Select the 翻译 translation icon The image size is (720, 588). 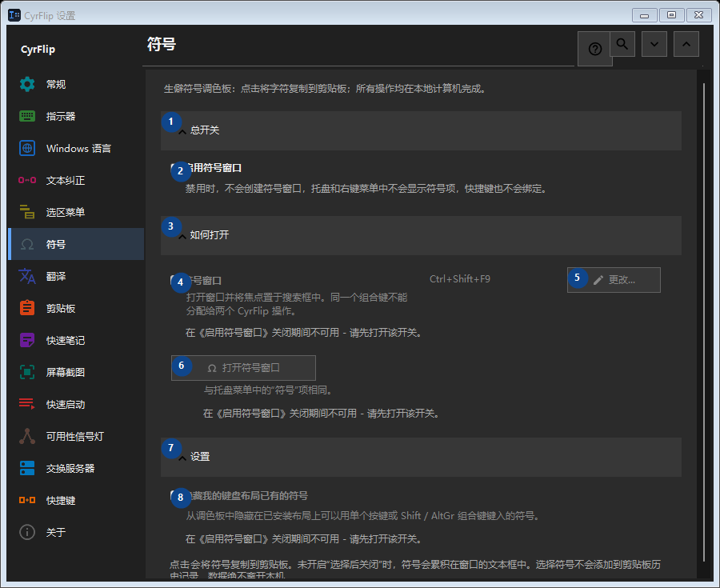[27, 276]
